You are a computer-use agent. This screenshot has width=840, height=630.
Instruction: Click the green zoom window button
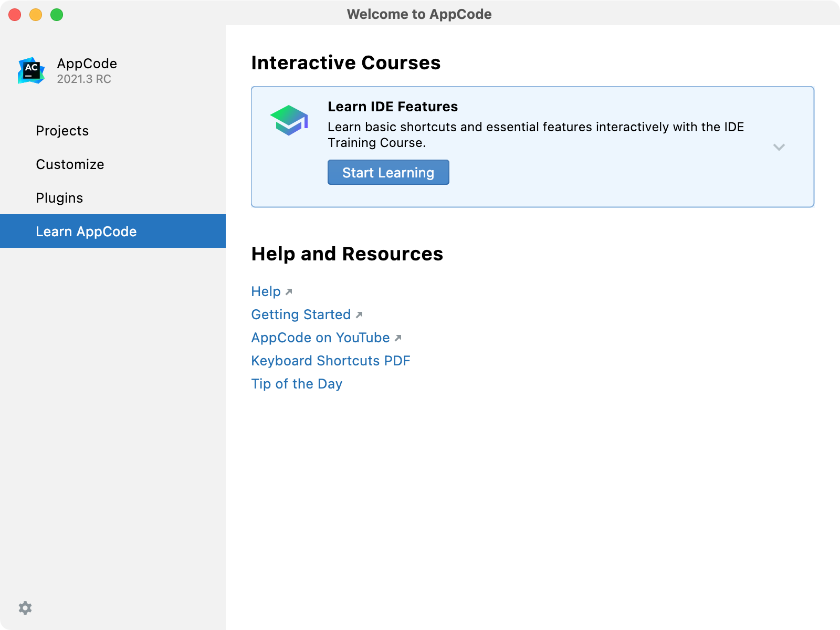[x=57, y=15]
